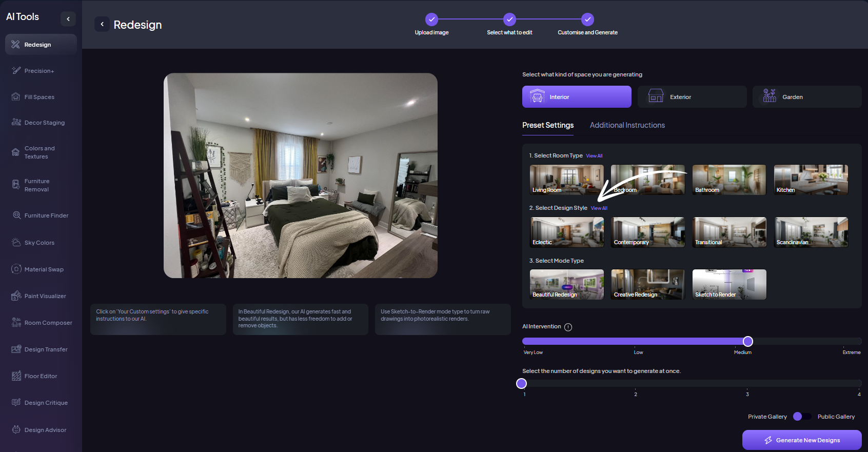Viewport: 868px width, 452px height.
Task: Click the Generate New Designs button
Action: click(x=801, y=440)
